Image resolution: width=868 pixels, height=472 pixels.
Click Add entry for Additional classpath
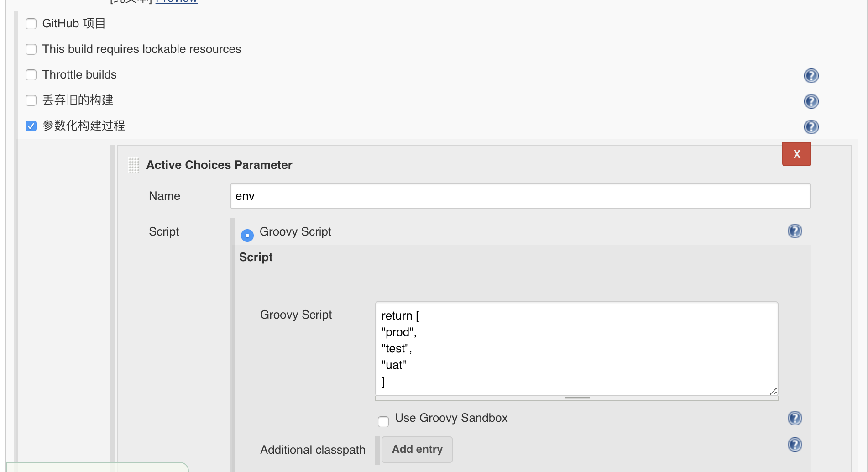point(417,450)
